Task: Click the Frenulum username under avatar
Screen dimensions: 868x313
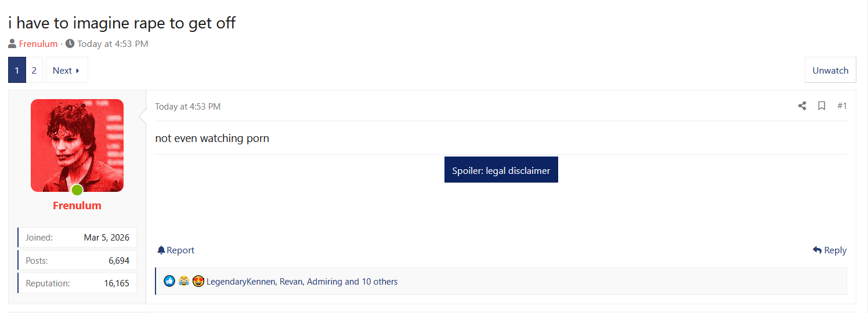Action: (77, 205)
